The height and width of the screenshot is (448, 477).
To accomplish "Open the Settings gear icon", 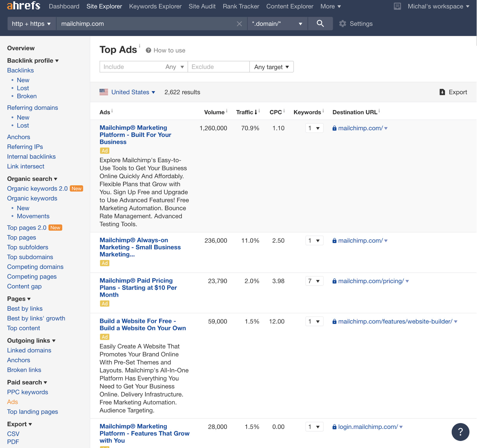I will 343,24.
